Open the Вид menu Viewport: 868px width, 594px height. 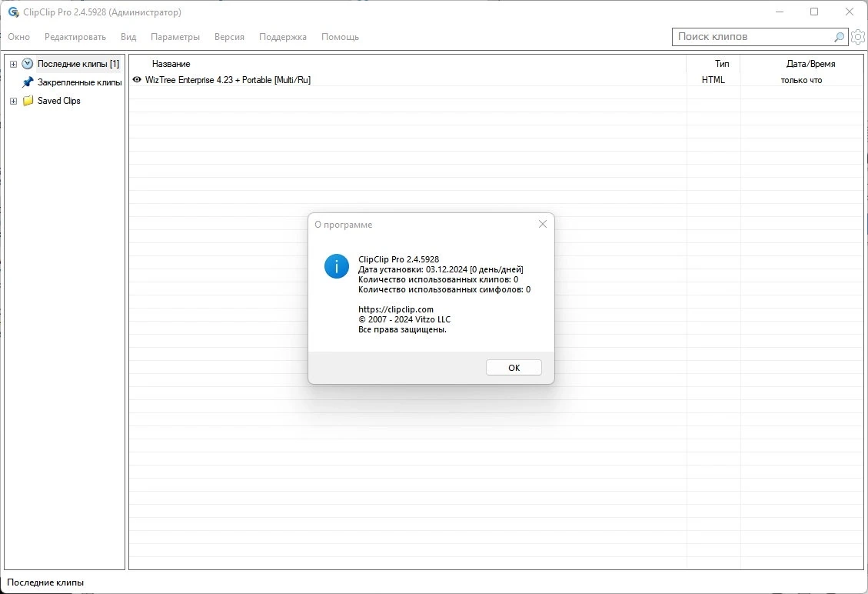(128, 37)
